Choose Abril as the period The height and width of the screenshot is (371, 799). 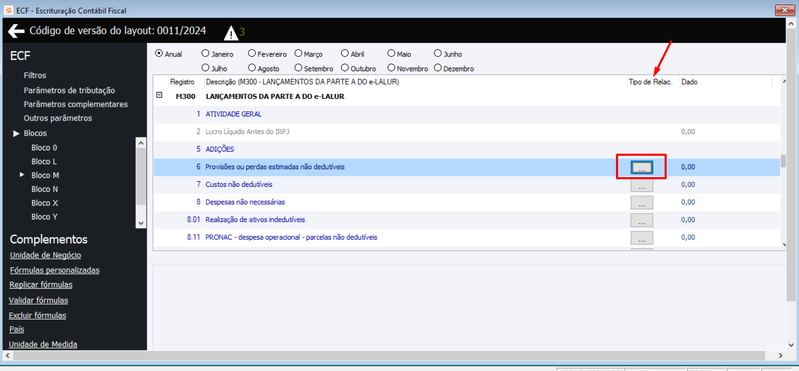345,54
